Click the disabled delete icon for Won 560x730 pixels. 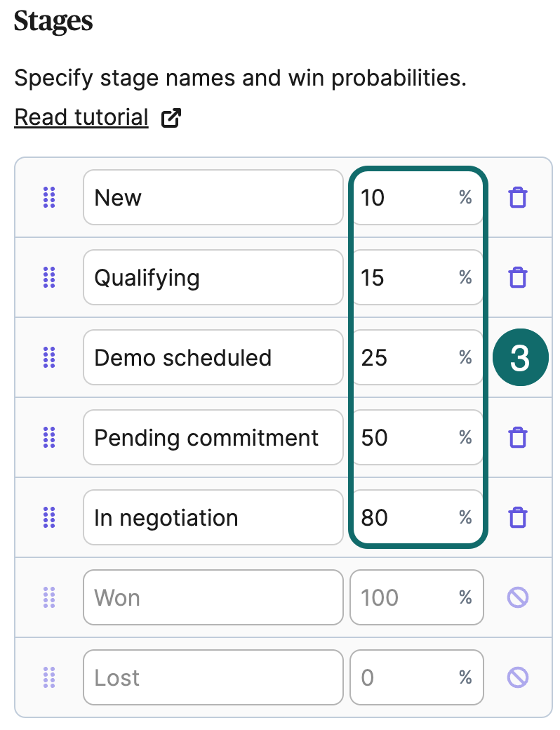(x=518, y=597)
